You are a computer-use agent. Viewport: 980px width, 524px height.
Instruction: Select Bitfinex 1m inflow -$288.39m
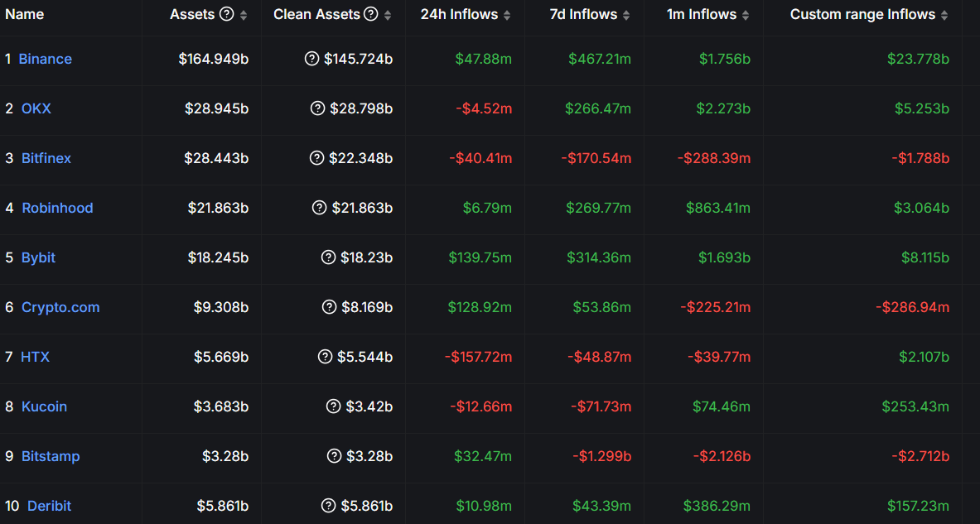[x=714, y=158]
